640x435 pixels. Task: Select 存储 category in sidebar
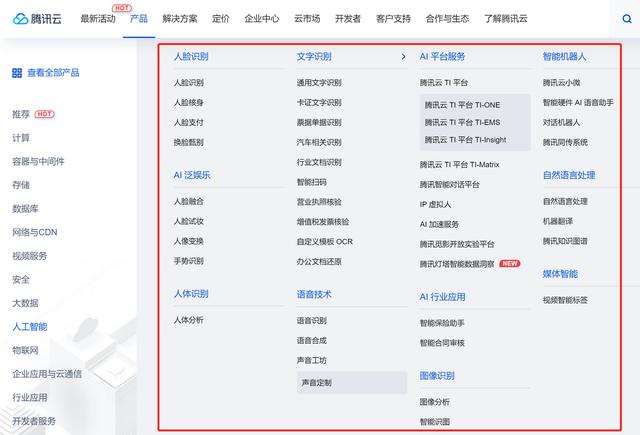(21, 185)
